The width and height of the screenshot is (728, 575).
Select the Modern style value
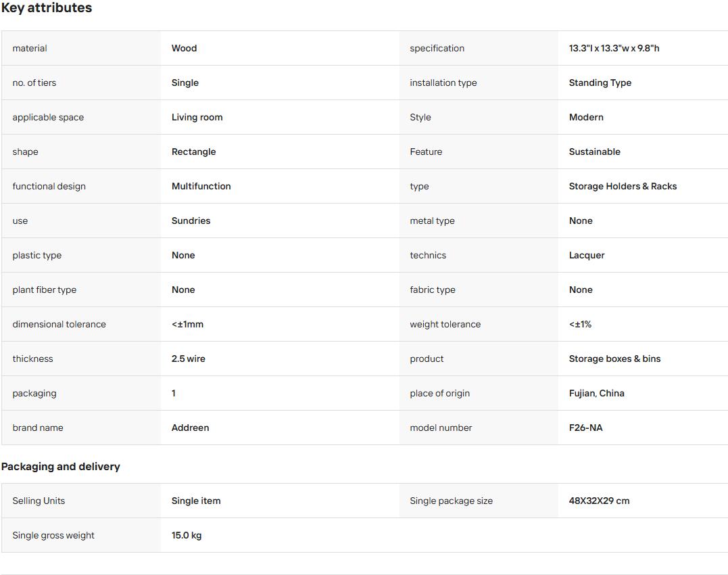(587, 117)
